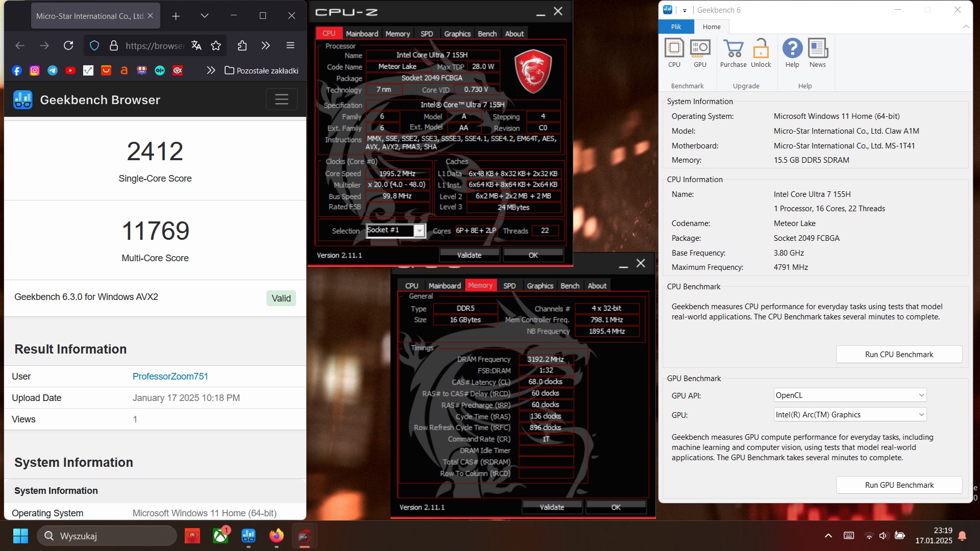Click the Valid badge on Geekbench result
980x551 pixels.
[x=281, y=298]
